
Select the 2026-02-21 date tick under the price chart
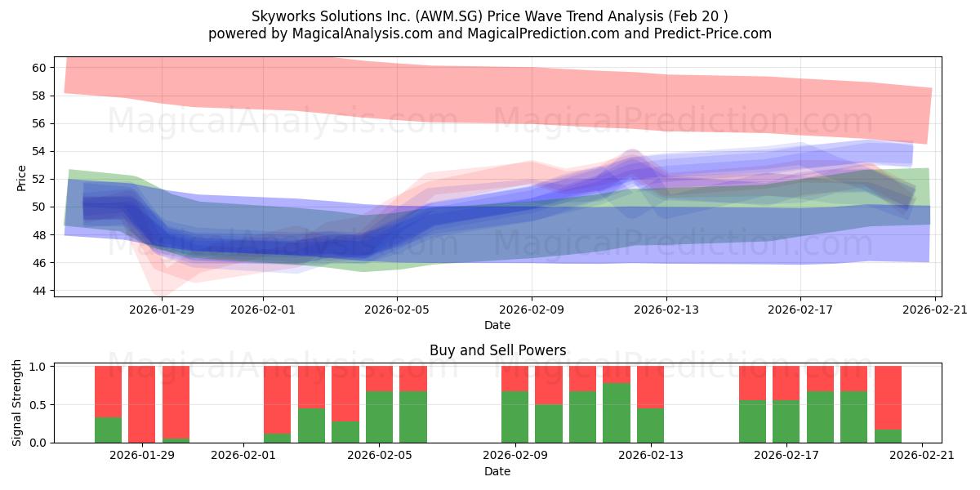pos(935,310)
